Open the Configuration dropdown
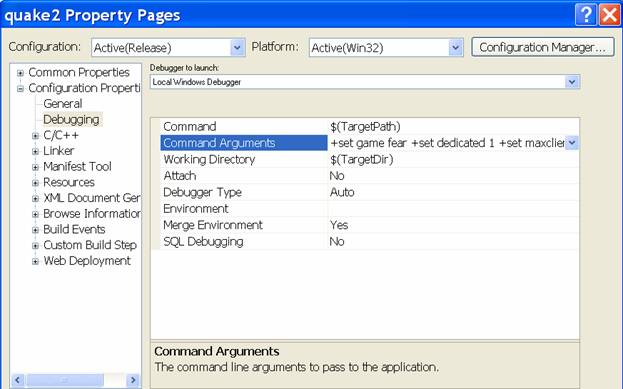The image size is (623, 389). (x=237, y=48)
